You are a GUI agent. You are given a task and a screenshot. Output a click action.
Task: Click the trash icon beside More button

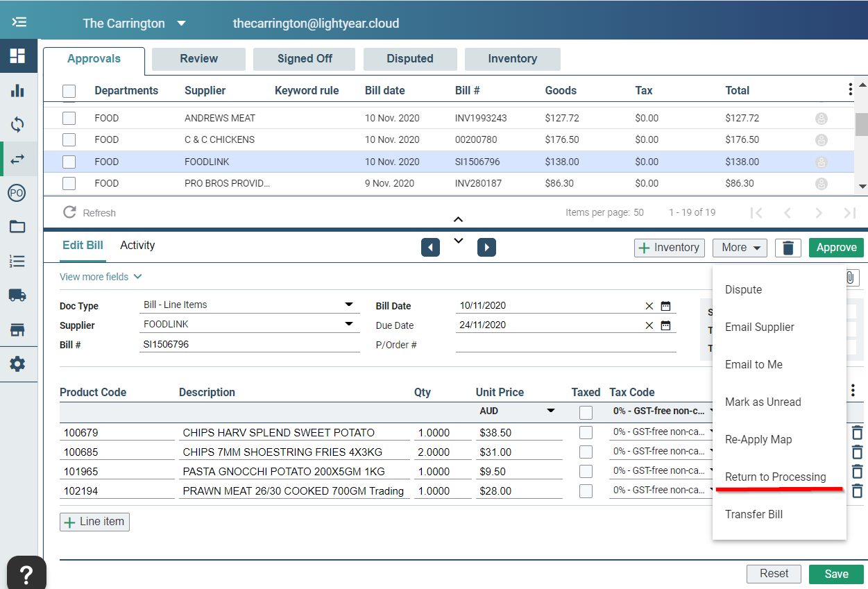coord(788,248)
